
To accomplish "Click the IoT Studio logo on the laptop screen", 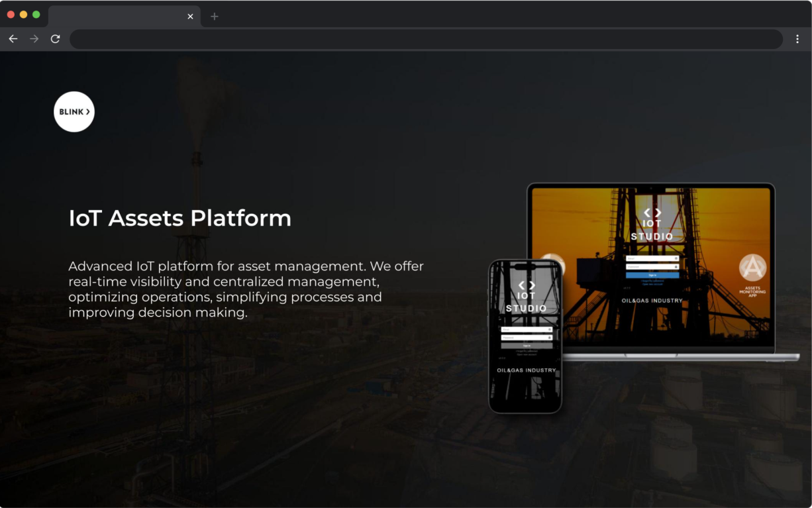I will tap(652, 225).
